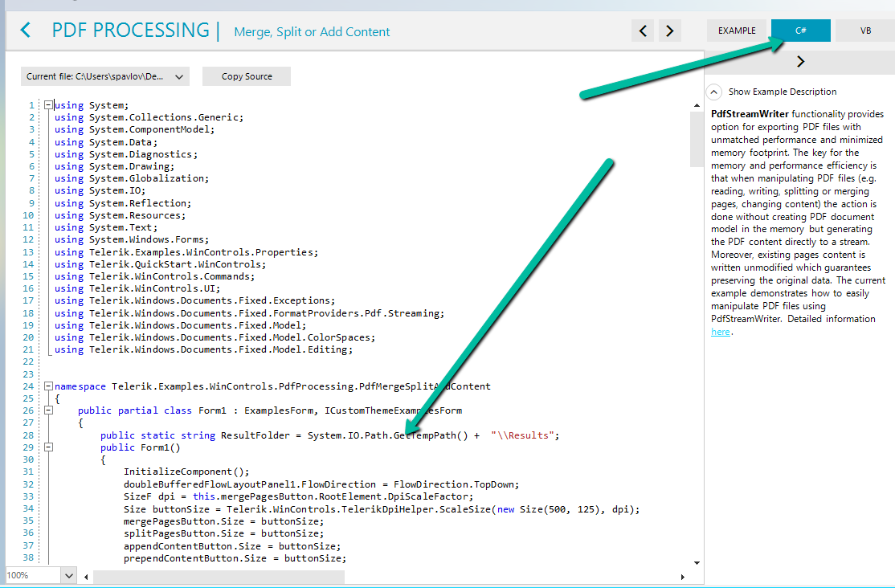895x588 pixels.
Task: Click the vertical scrollbar thumb
Action: click(697, 139)
